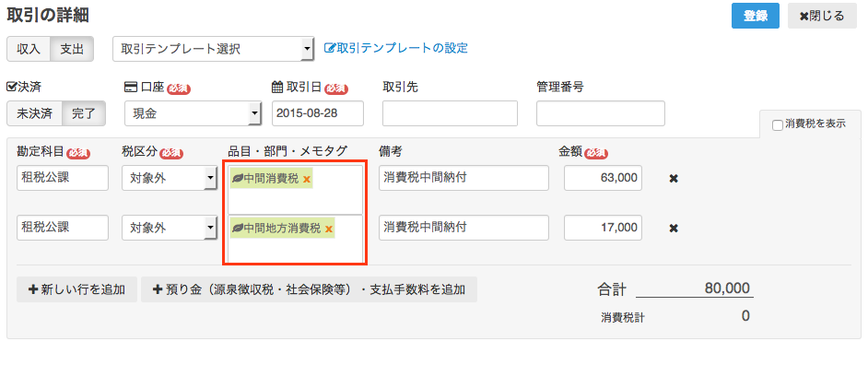Viewport: 868px width, 365px height.
Task: Click the leaf icon on 中間消費税 tag
Action: (238, 179)
